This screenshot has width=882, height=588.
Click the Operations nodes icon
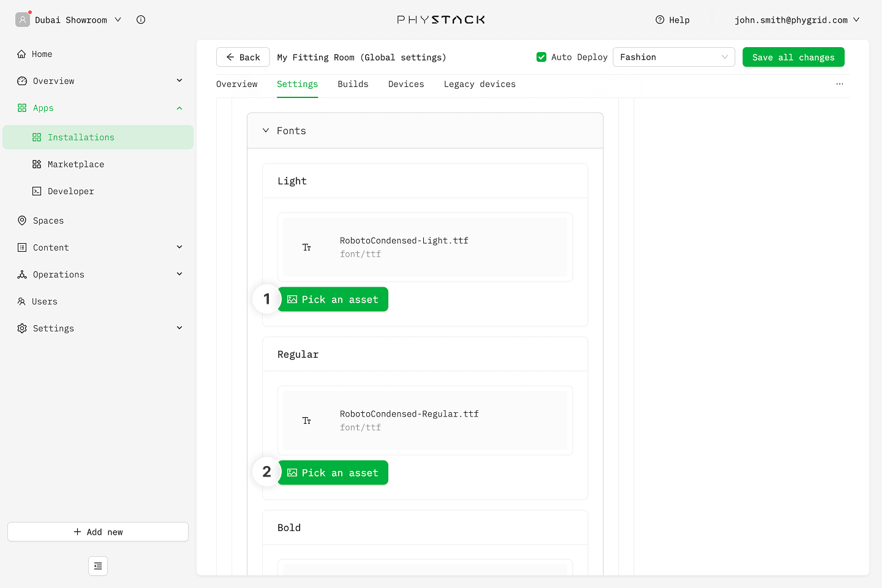pos(22,274)
